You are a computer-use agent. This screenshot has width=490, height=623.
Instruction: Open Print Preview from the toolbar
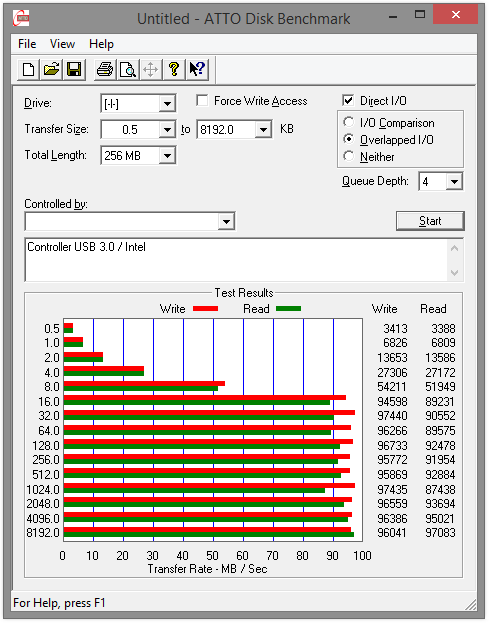(128, 70)
